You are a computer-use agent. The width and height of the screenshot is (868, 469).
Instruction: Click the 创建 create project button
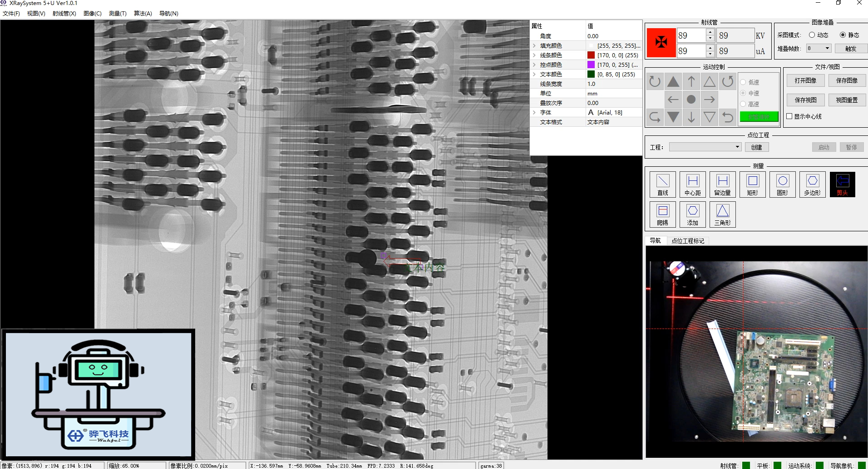756,147
